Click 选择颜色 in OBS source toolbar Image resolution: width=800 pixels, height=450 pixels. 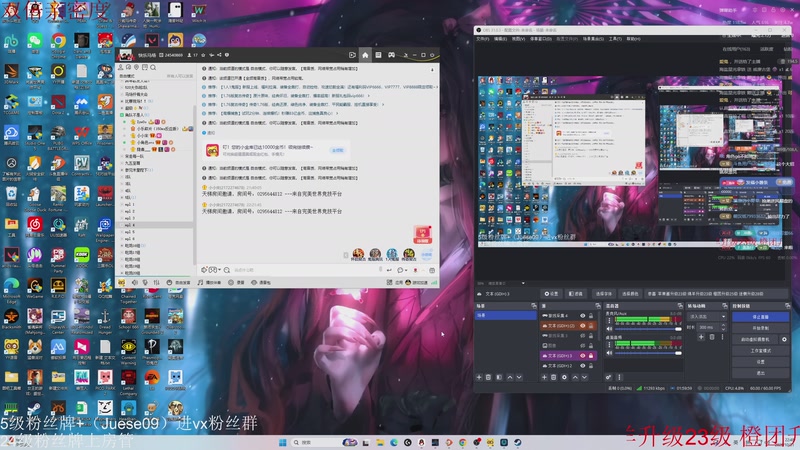(630, 294)
